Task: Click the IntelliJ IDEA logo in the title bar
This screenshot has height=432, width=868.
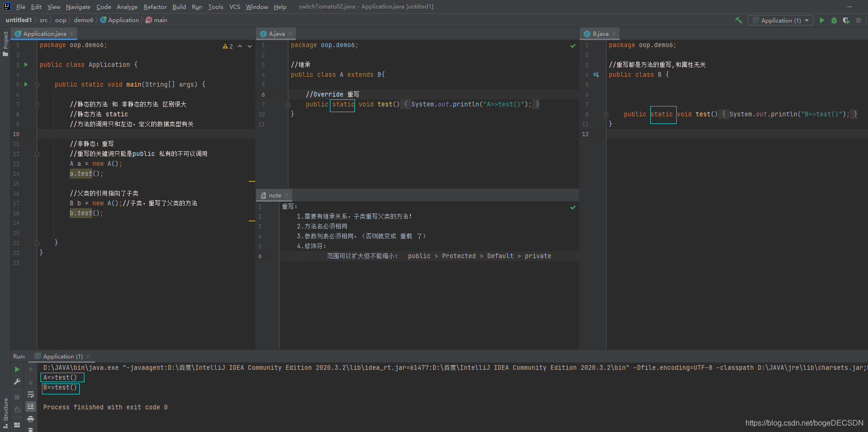Action: pos(7,7)
